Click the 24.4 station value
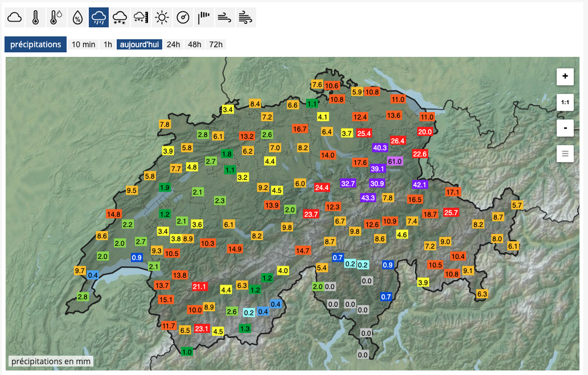588x375 pixels. pos(322,187)
